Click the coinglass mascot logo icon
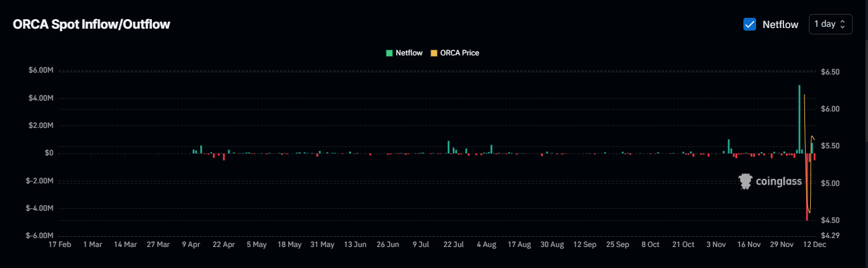Viewport: 868px width, 268px height. pos(745,182)
